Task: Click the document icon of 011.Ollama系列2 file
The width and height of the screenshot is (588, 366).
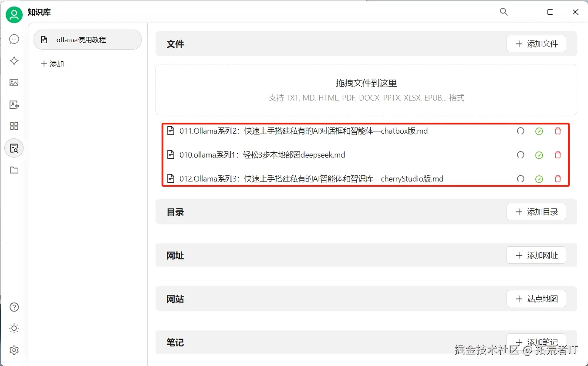Action: [x=171, y=131]
